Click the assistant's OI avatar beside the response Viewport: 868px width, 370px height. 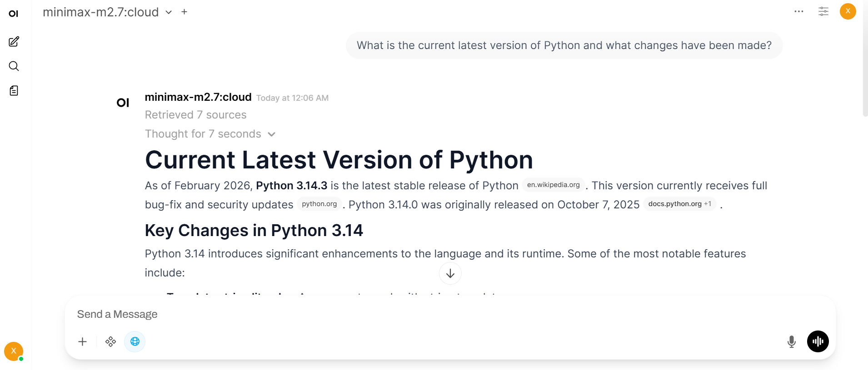tap(123, 103)
